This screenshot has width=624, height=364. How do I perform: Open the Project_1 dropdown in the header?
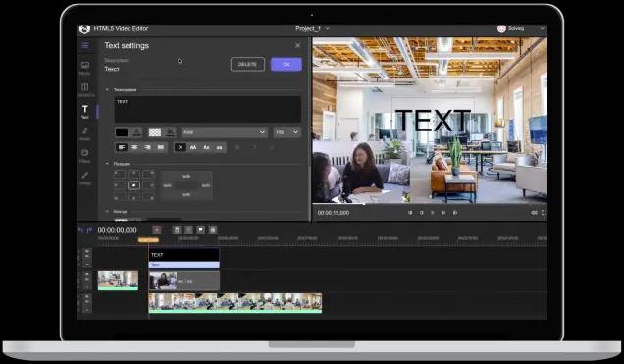point(312,29)
